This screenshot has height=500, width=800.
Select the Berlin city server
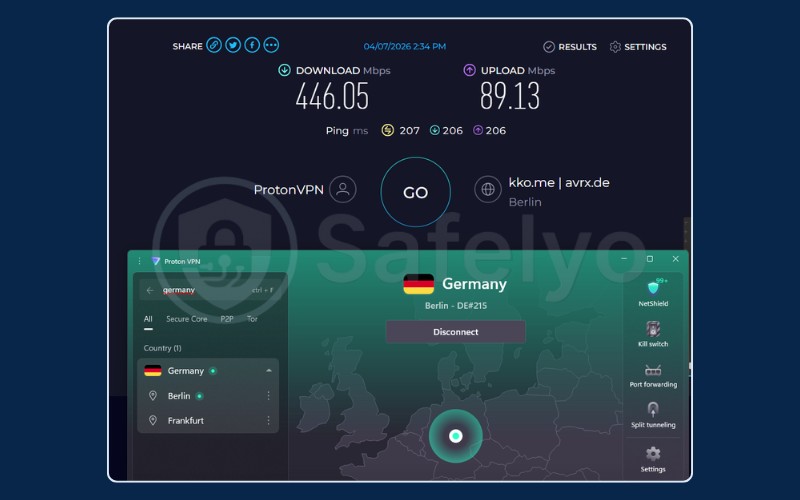tap(208, 396)
